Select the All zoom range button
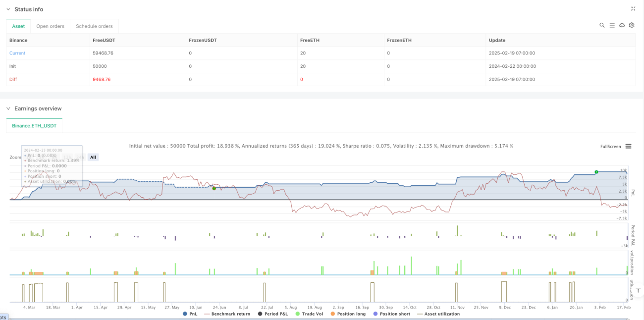This screenshot has height=320, width=644. (x=93, y=157)
